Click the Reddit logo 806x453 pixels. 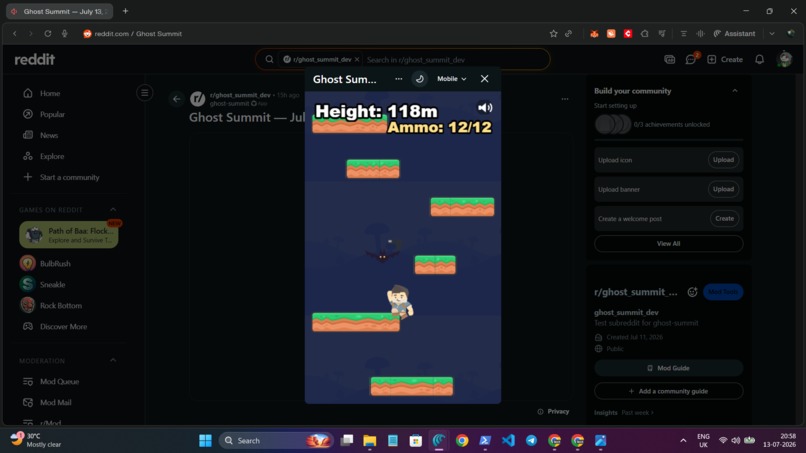tap(34, 60)
